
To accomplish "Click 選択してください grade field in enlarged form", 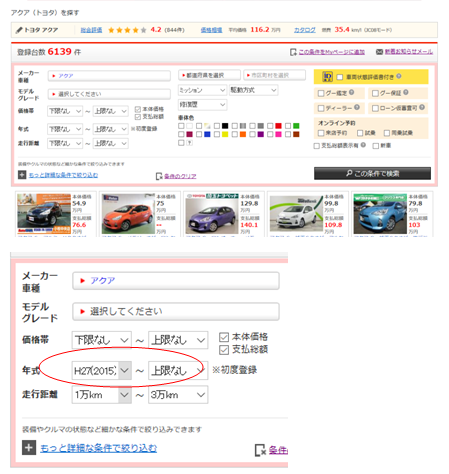I will point(176,311).
